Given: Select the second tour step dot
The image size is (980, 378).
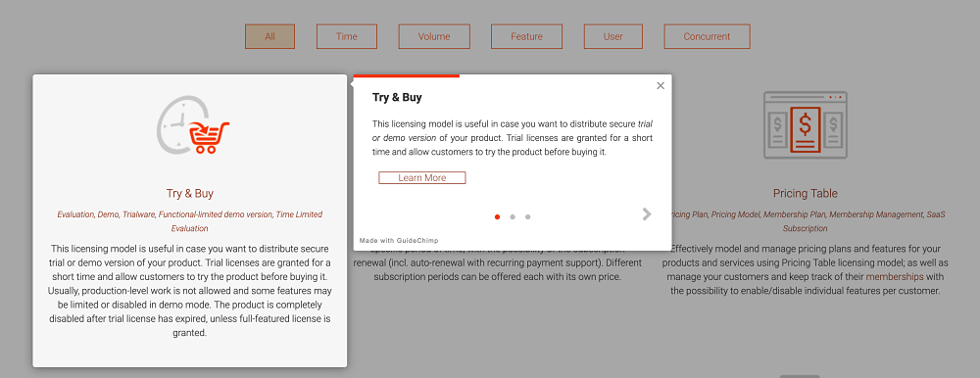Looking at the screenshot, I should (513, 216).
